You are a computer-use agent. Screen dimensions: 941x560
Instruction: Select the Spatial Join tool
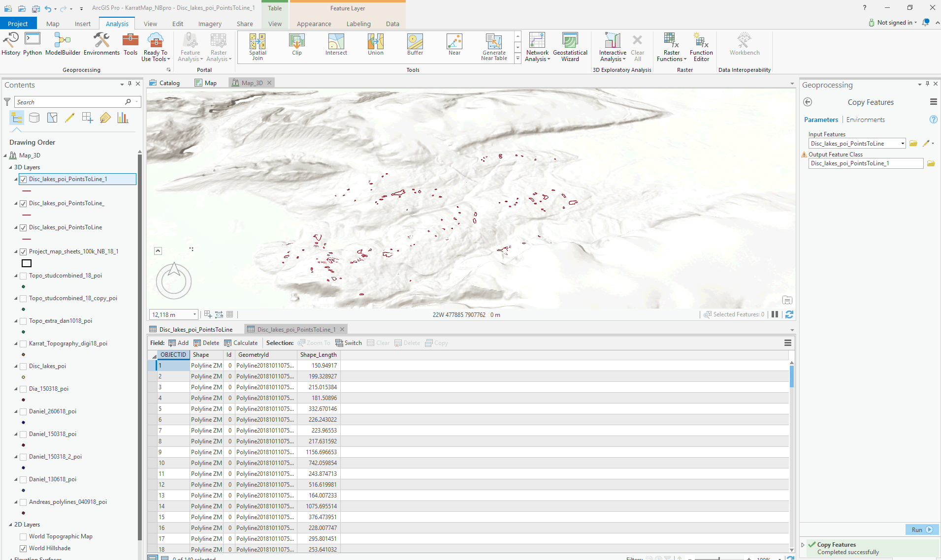click(258, 47)
